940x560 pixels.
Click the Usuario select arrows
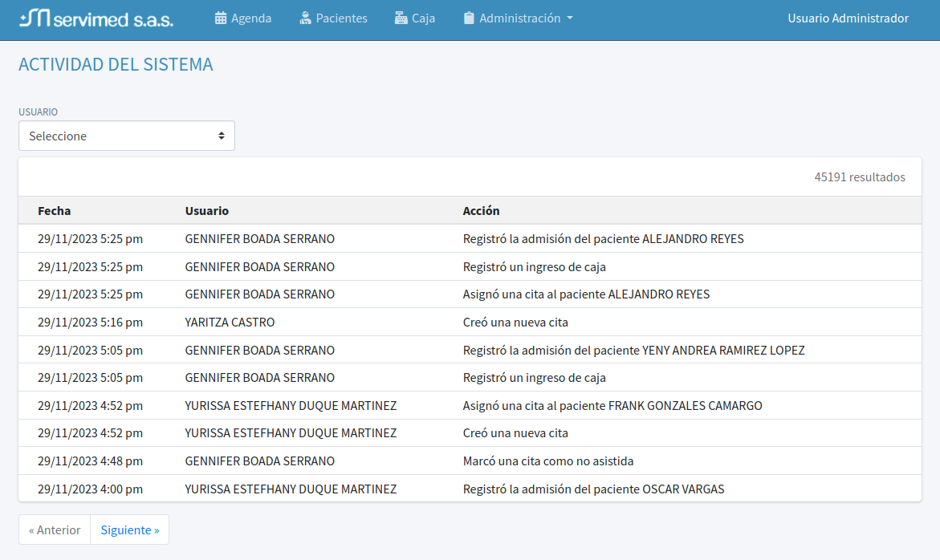click(222, 136)
